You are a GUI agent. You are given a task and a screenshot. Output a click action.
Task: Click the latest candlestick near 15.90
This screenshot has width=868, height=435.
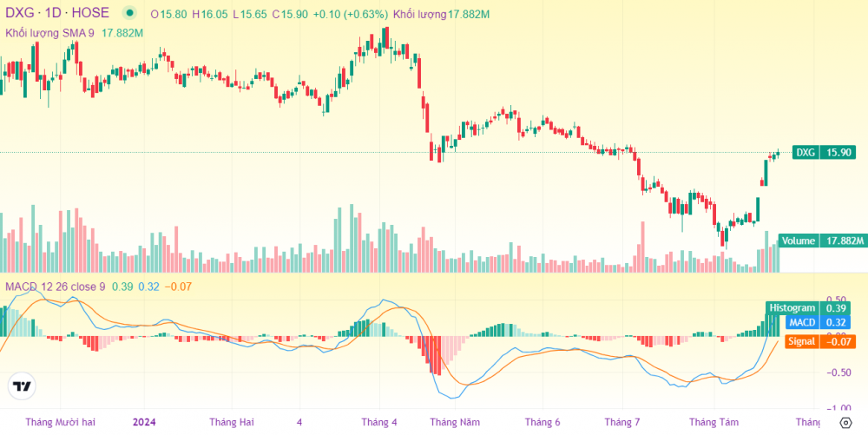coord(778,154)
